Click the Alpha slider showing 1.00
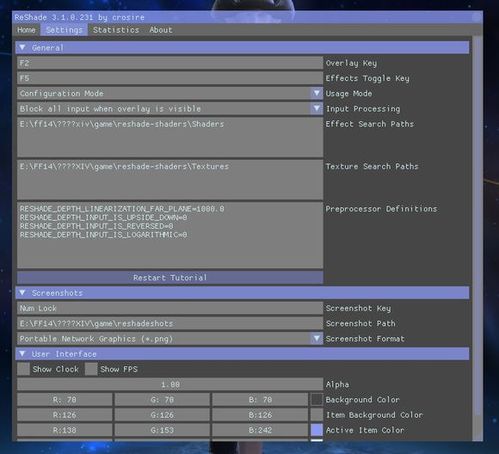The width and height of the screenshot is (499, 454). click(x=170, y=384)
